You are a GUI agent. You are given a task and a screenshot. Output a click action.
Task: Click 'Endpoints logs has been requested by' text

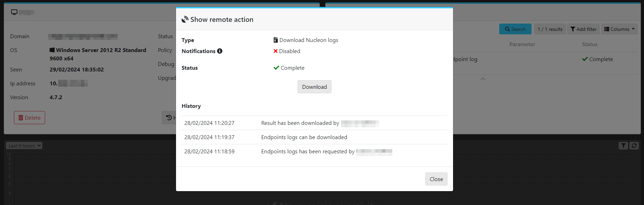pyautogui.click(x=308, y=152)
